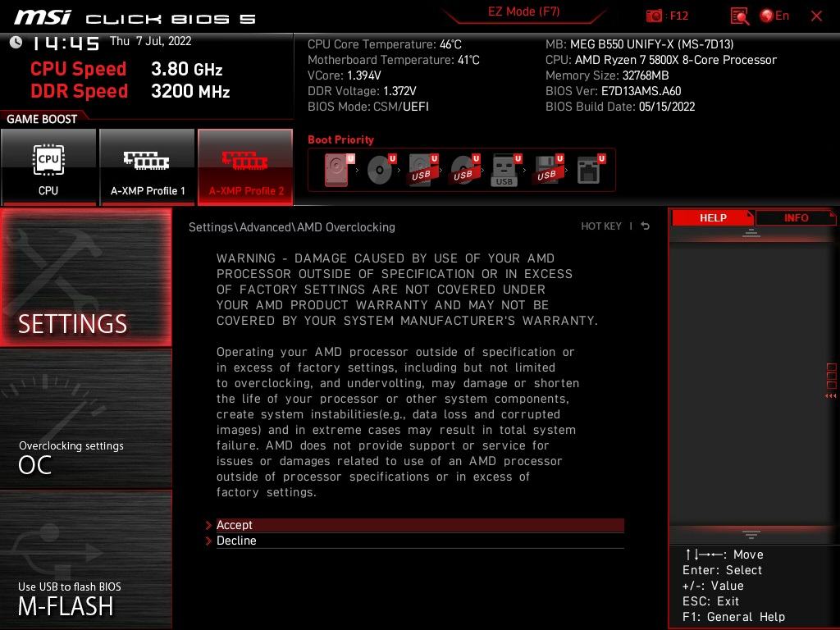Select the USB floppy boot device
This screenshot has height=630, width=840.
[x=548, y=170]
